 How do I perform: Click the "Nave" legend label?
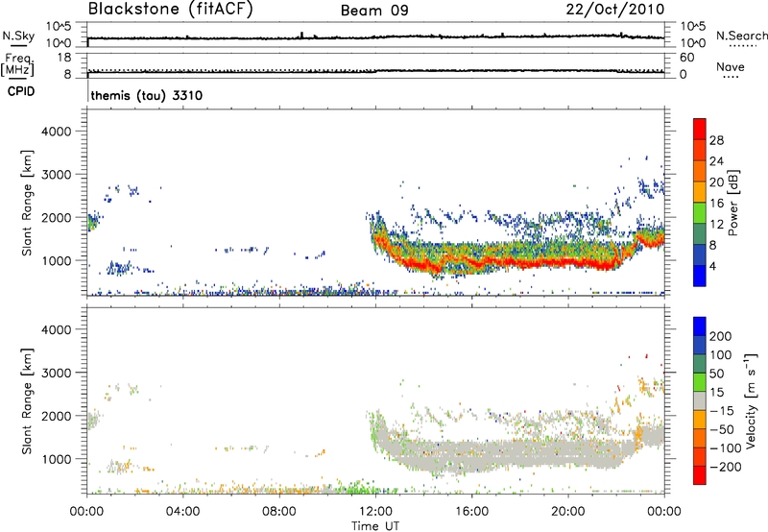(x=731, y=67)
